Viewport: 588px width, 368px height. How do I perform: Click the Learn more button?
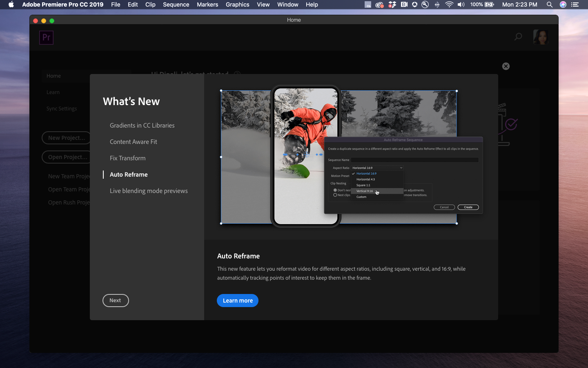click(238, 301)
